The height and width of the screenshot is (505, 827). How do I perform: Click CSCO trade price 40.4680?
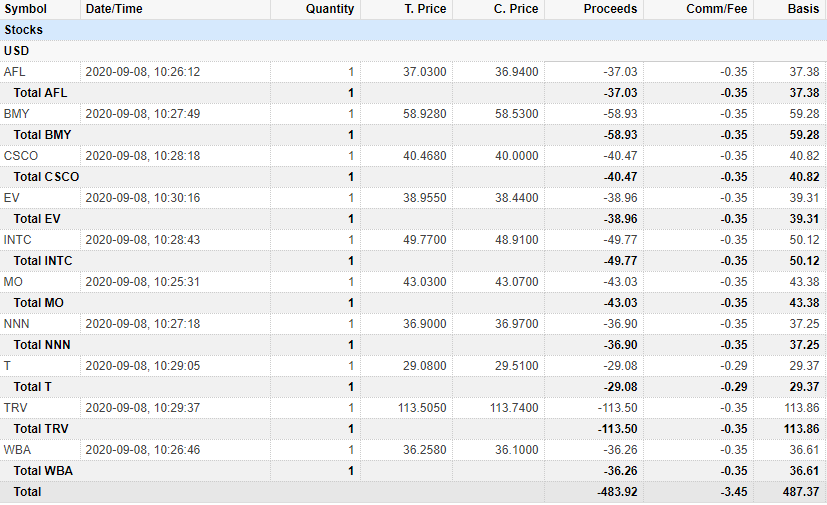(x=425, y=156)
